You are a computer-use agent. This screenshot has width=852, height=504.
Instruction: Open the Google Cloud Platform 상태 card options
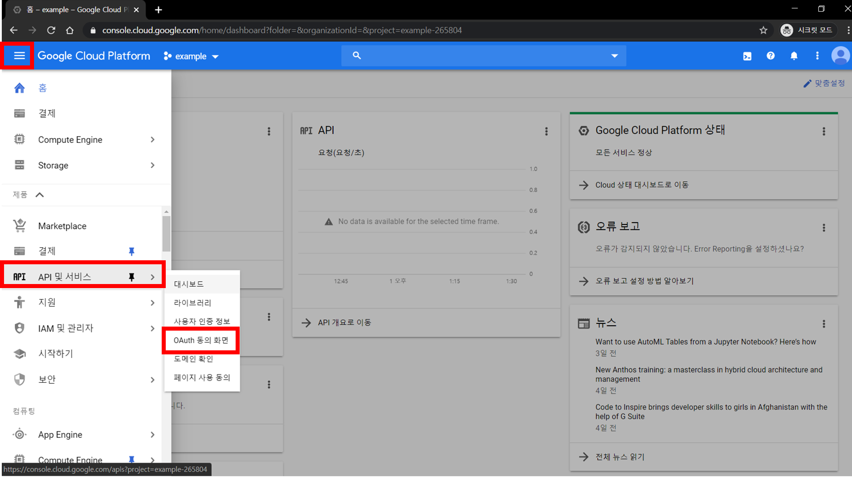coord(824,131)
